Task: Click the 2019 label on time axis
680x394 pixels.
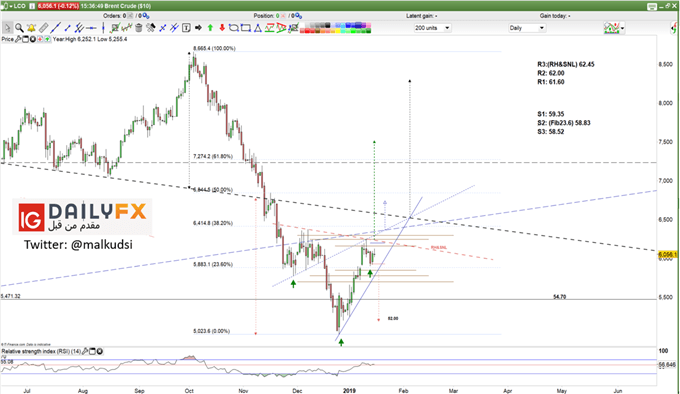Action: [x=349, y=391]
